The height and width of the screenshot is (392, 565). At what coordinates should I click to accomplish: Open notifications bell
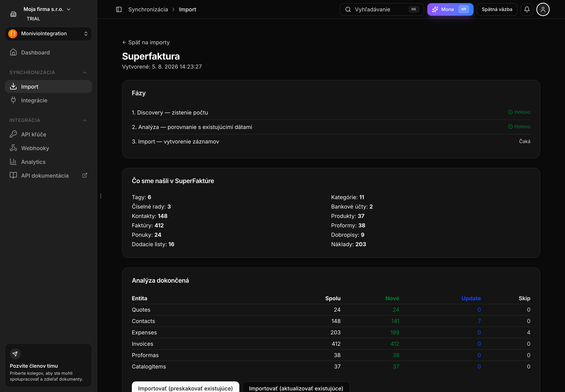pyautogui.click(x=527, y=9)
